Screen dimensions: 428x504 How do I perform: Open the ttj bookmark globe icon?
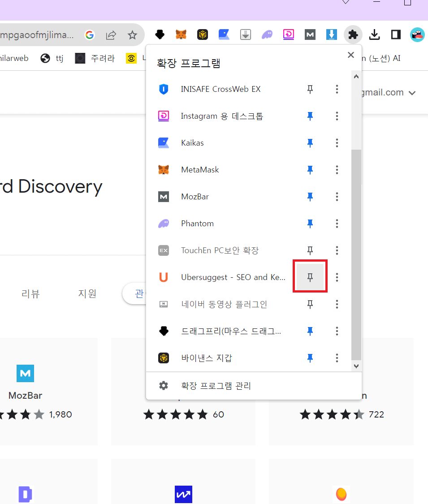(45, 58)
